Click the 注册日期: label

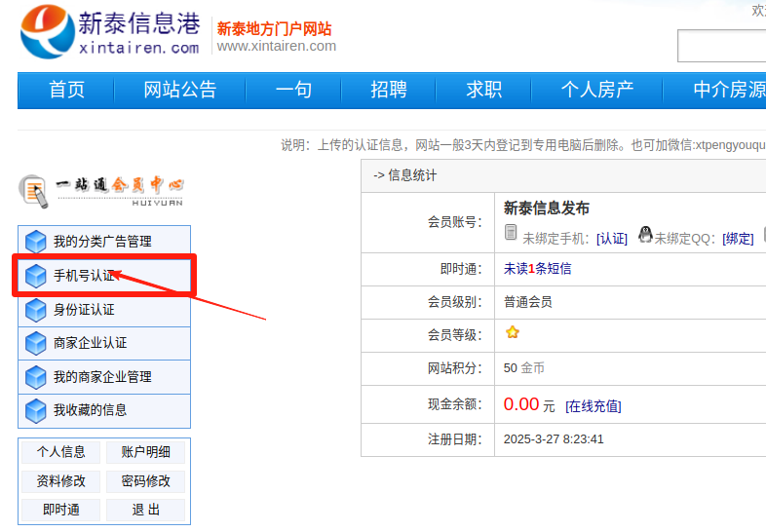coord(455,439)
